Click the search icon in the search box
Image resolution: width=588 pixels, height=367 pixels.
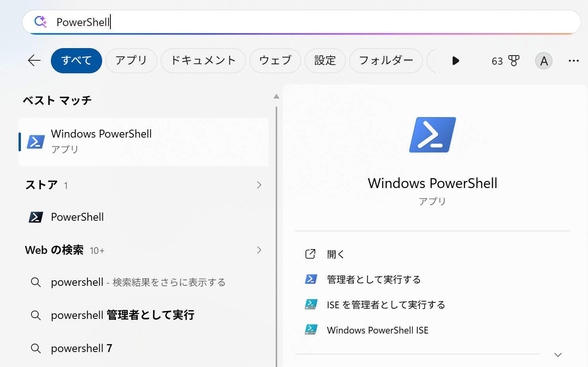click(41, 22)
